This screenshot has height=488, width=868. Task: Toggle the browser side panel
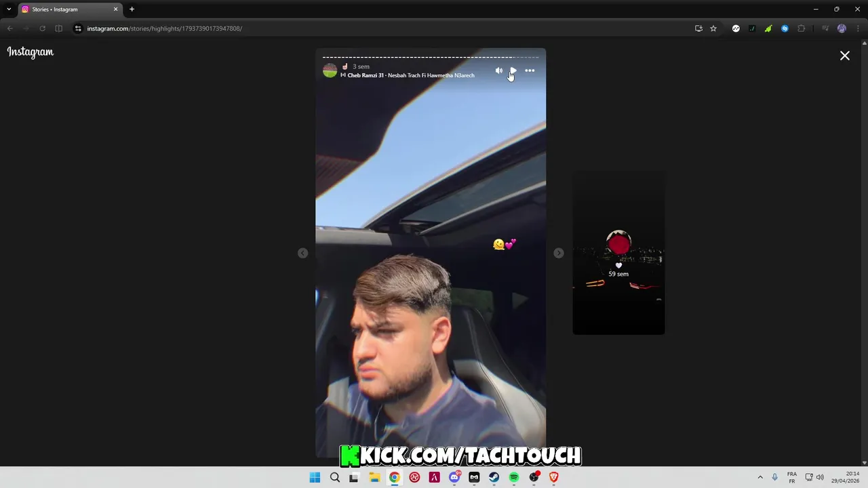tap(58, 28)
